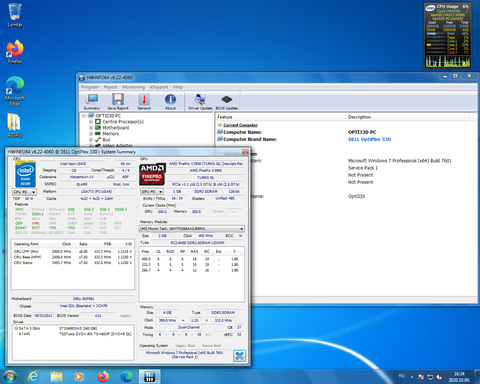This screenshot has width=480, height=384.
Task: Select the Firefox desktop shortcut
Action: click(x=15, y=52)
